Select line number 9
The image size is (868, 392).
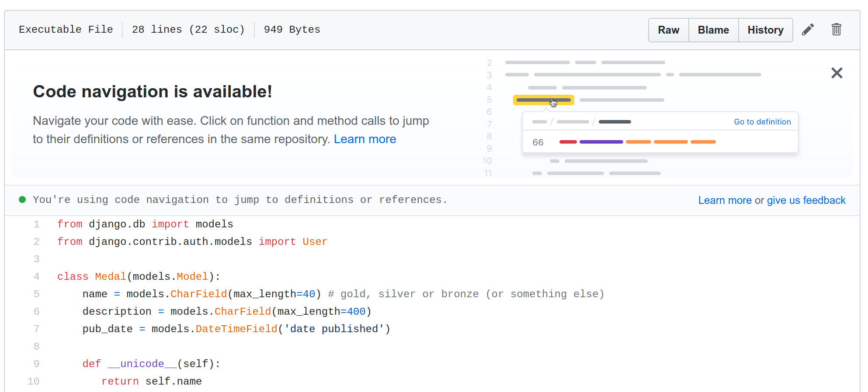pyautogui.click(x=37, y=364)
